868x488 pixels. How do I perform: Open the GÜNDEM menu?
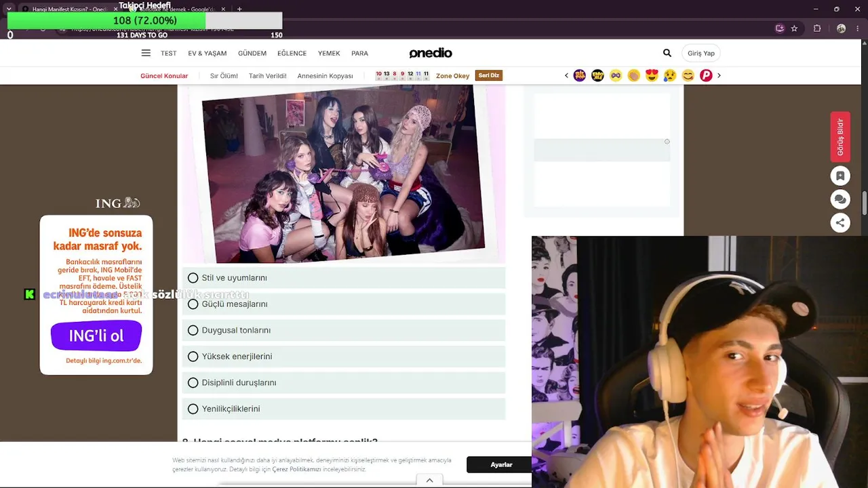click(x=252, y=54)
